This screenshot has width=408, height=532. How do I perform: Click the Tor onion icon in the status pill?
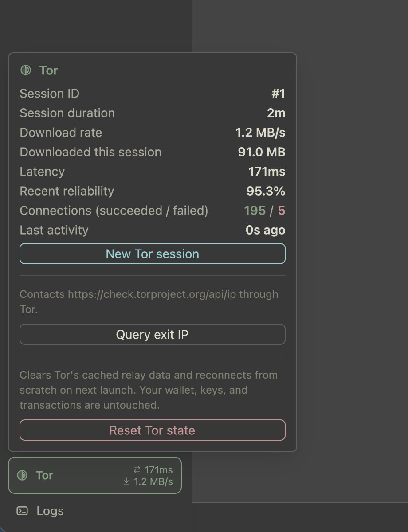pos(22,475)
